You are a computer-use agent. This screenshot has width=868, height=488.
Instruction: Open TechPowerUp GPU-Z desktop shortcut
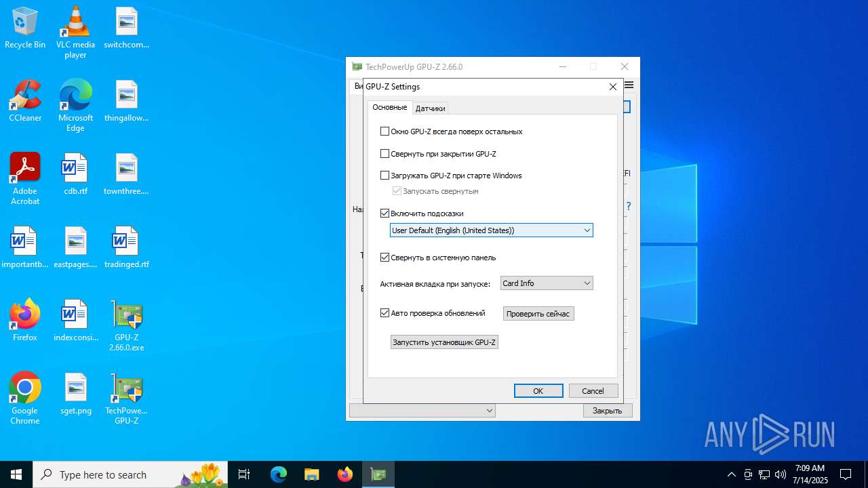126,399
